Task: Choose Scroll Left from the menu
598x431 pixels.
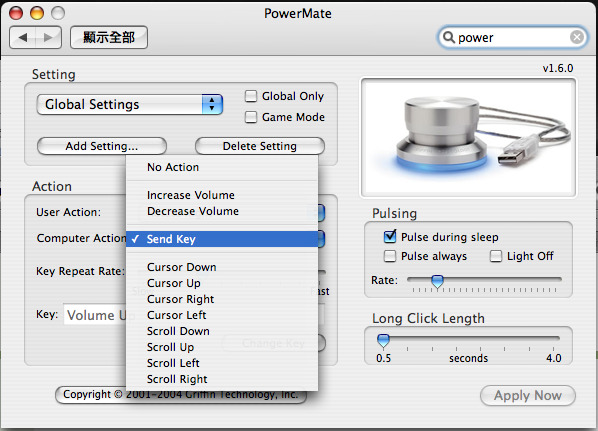Action: 222,363
